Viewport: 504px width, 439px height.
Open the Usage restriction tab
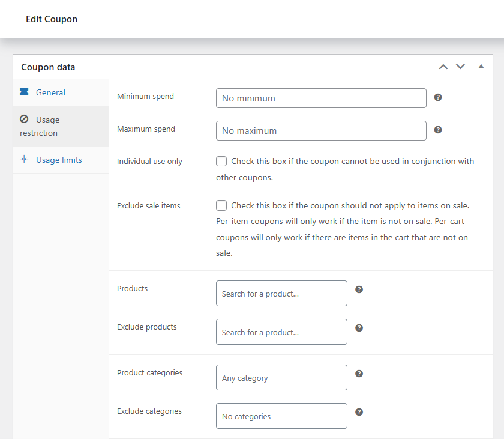coord(61,126)
